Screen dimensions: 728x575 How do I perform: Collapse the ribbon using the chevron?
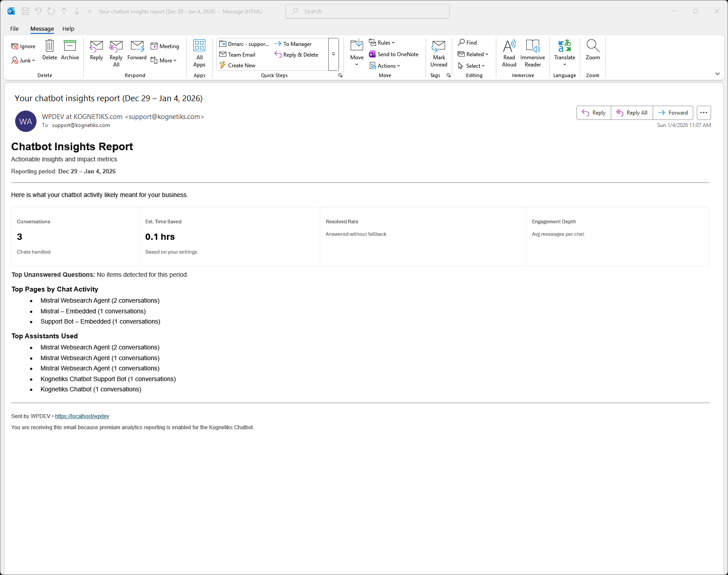pos(717,74)
